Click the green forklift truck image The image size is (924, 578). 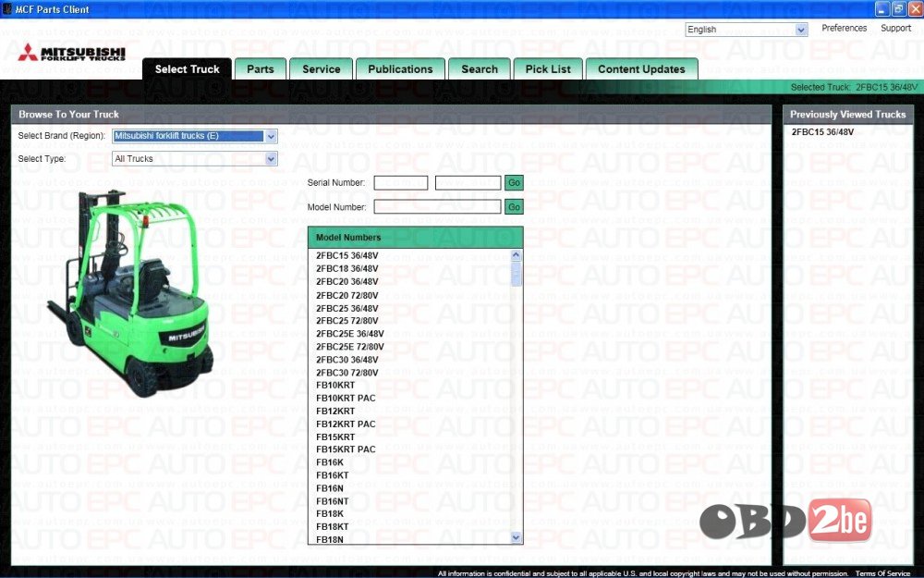131,293
